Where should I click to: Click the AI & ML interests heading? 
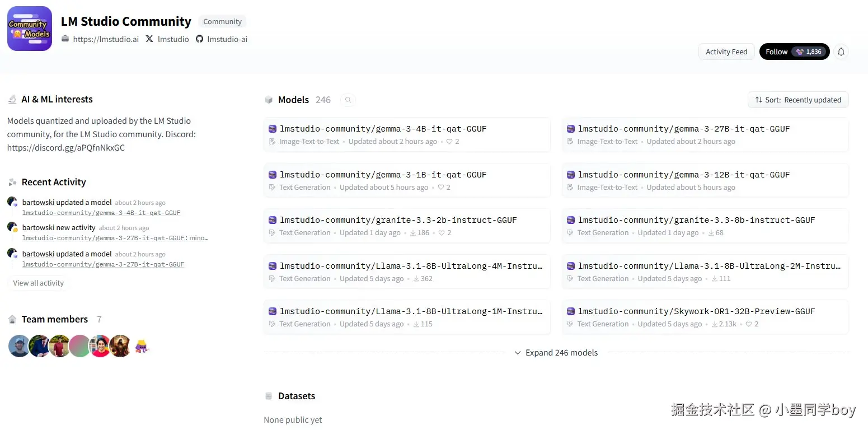[x=57, y=99]
